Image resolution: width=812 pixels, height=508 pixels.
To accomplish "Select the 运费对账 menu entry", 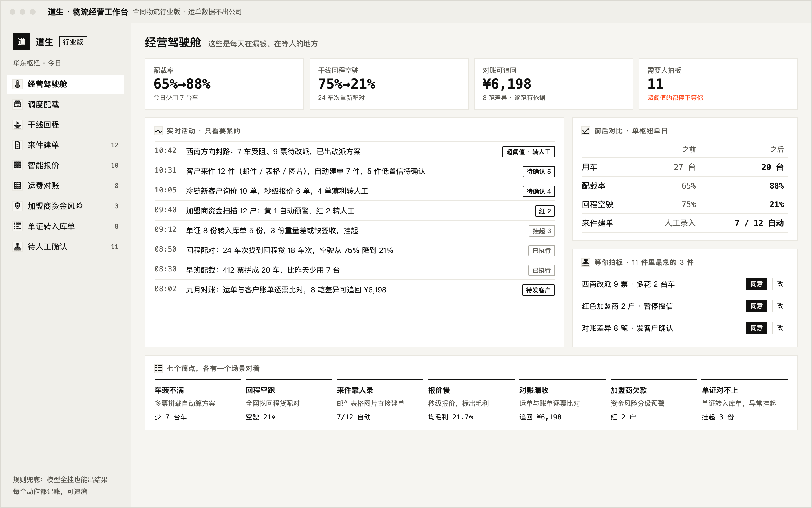I will [x=66, y=185].
